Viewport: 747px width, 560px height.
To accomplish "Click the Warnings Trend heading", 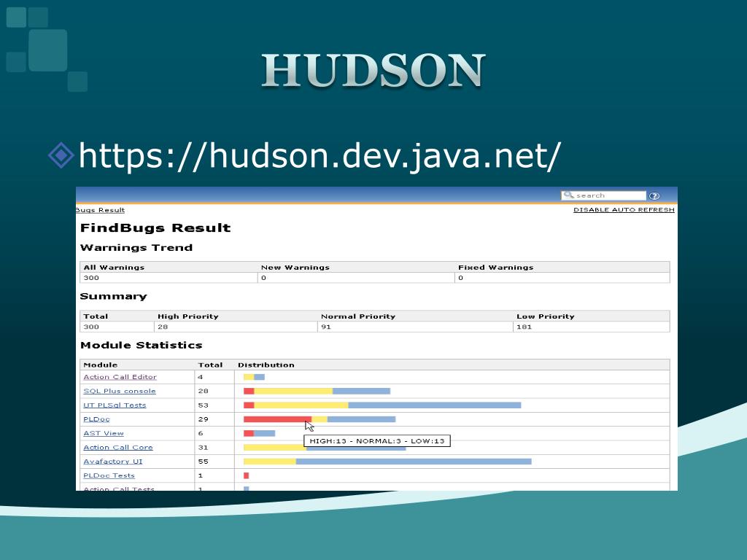I will coord(136,248).
